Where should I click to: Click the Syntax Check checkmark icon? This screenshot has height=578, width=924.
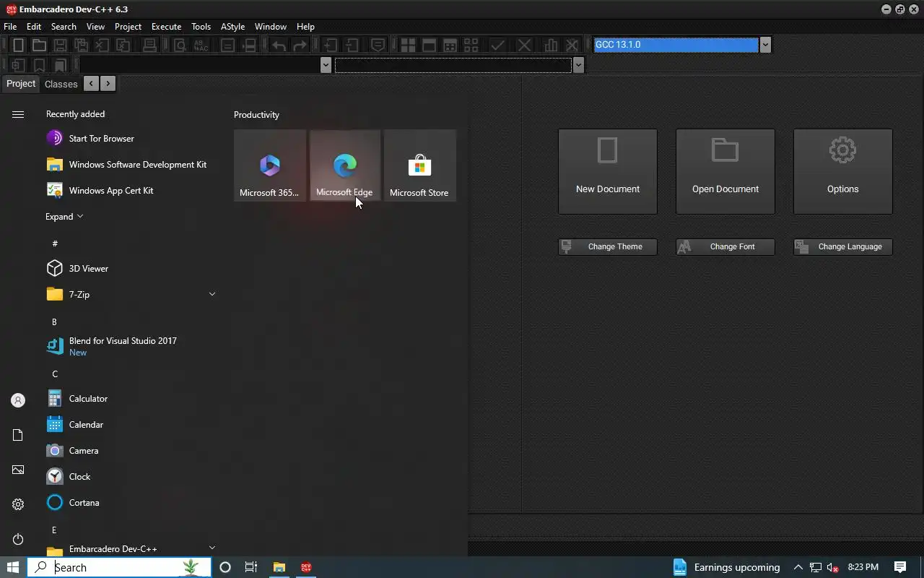tap(497, 45)
